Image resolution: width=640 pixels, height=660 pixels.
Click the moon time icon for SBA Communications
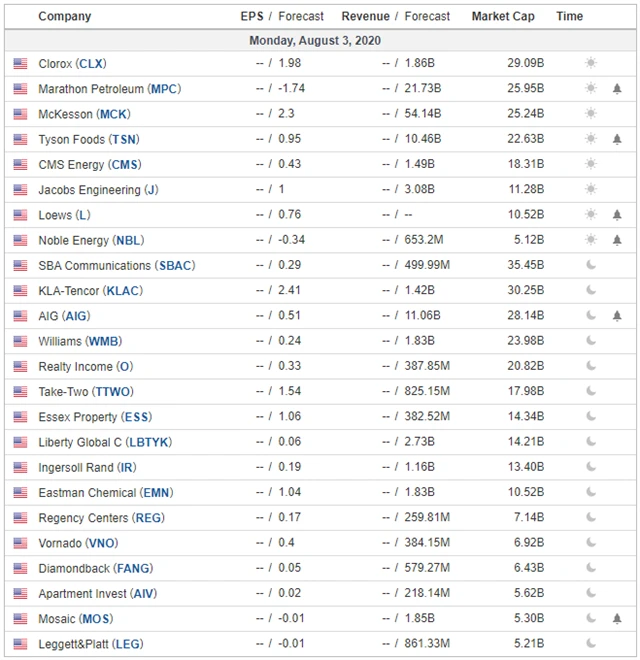pos(591,265)
